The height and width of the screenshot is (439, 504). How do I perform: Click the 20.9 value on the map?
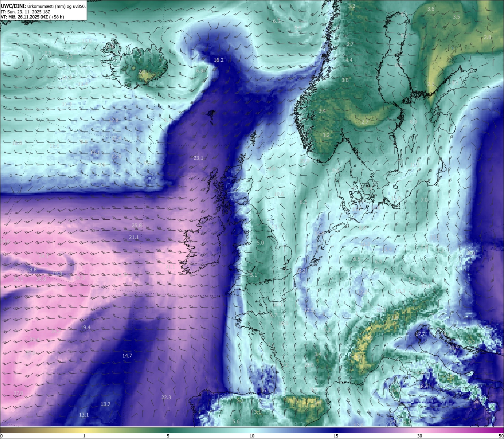click(x=454, y=348)
